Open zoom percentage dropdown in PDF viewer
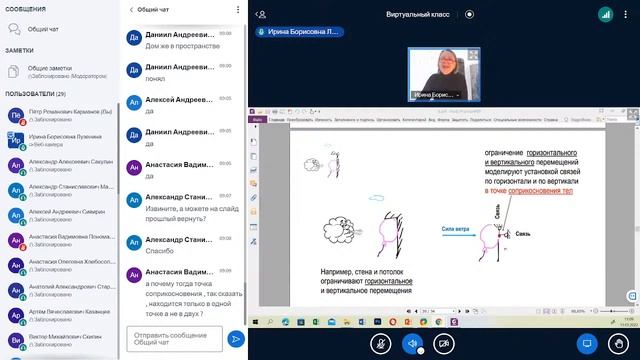The image size is (640, 360). tap(591, 311)
